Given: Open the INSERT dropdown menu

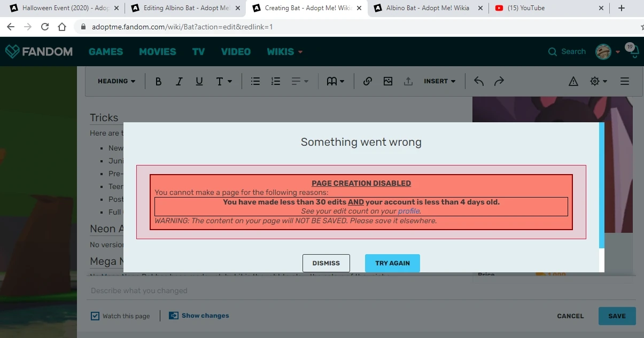Looking at the screenshot, I should point(440,81).
